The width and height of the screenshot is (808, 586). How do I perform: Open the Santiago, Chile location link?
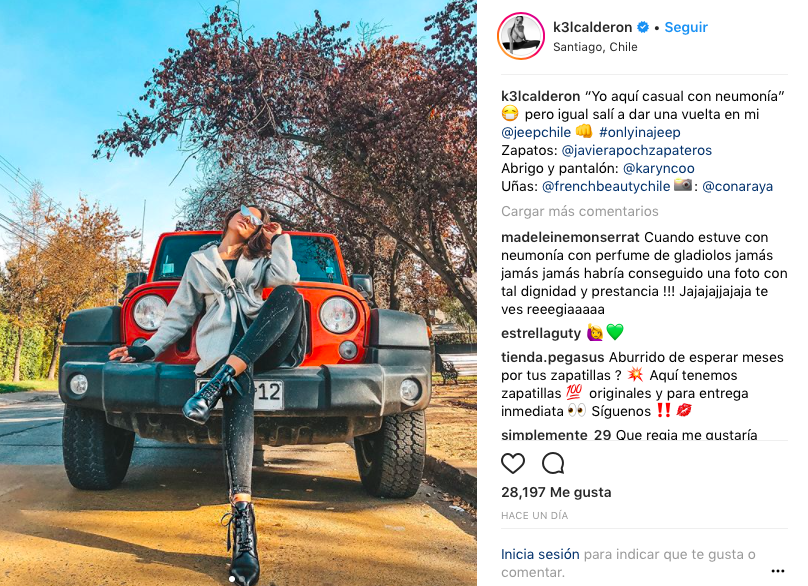(595, 47)
